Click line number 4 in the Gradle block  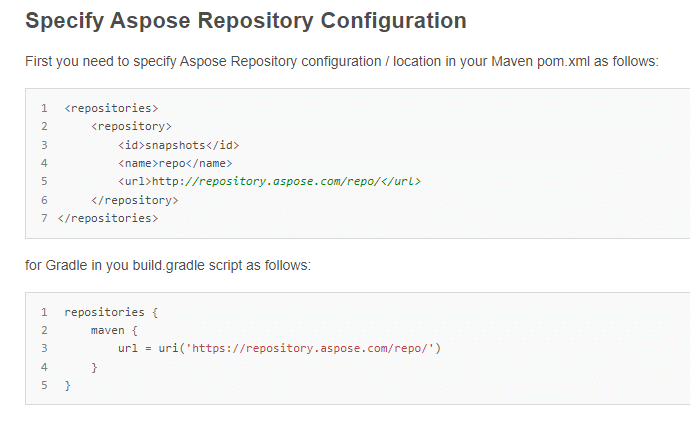[45, 367]
